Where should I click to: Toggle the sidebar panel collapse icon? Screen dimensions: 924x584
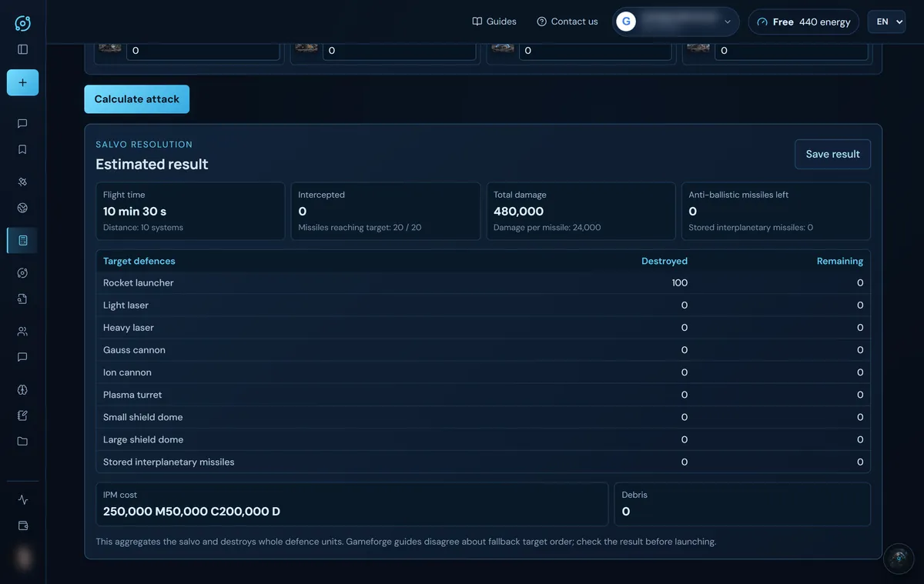click(x=22, y=49)
